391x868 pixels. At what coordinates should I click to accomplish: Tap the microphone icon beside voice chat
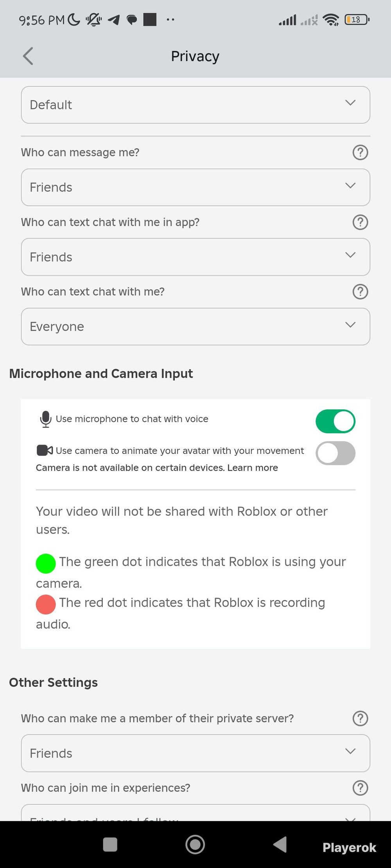click(x=46, y=419)
